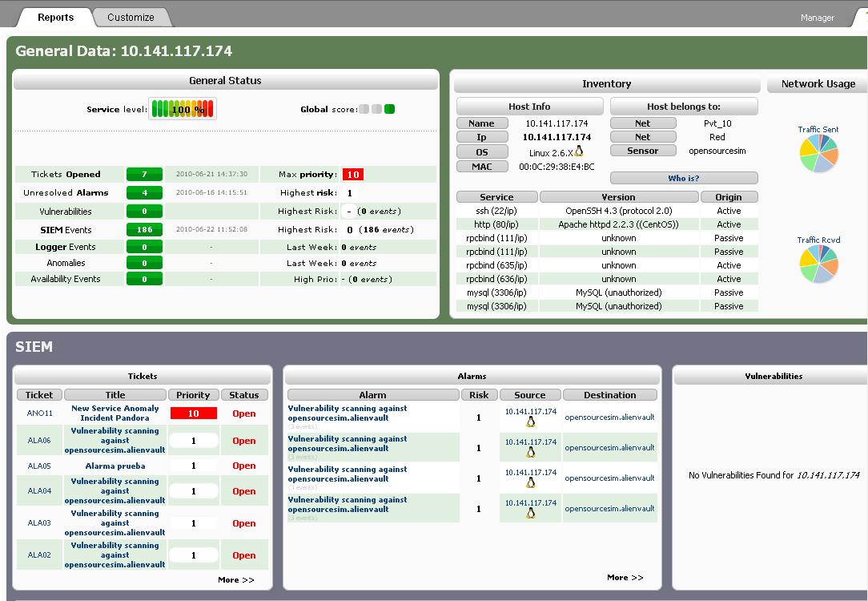This screenshot has height=601, width=868.
Task: Open the Alarma prueba ticket title
Action: coord(115,466)
